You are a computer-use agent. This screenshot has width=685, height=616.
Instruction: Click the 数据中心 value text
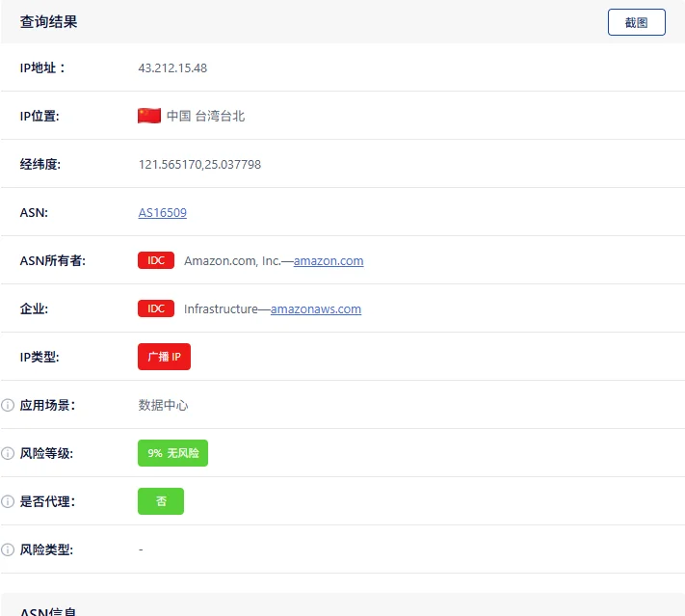point(163,405)
